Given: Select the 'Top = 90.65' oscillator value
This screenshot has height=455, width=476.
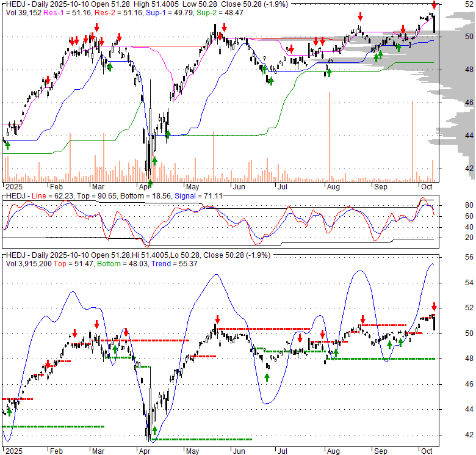Looking at the screenshot, I should click(x=97, y=196).
